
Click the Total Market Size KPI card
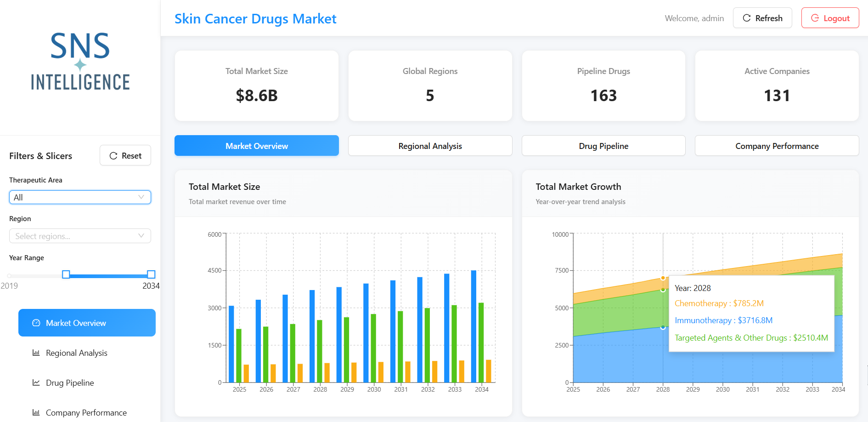pos(256,86)
